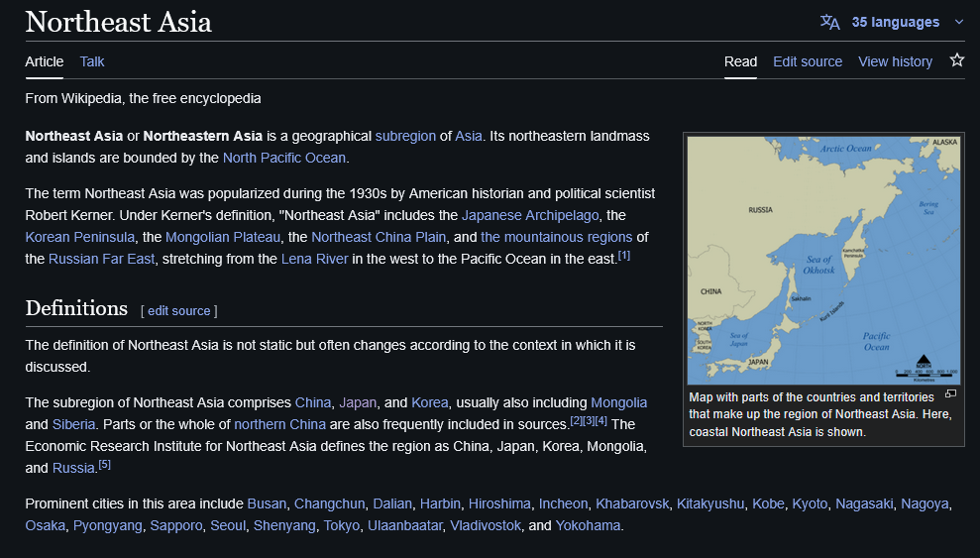Click the watchlist star icon
980x558 pixels.
[x=956, y=60]
